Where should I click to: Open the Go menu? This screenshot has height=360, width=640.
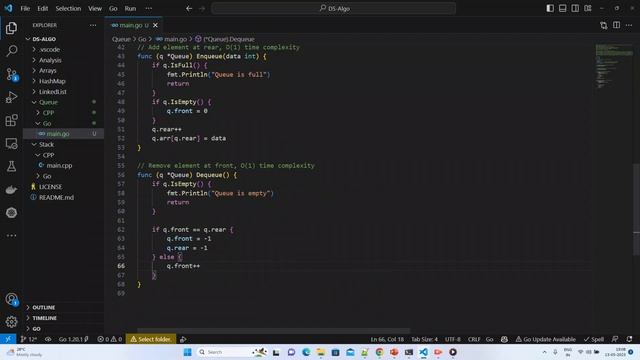point(113,8)
